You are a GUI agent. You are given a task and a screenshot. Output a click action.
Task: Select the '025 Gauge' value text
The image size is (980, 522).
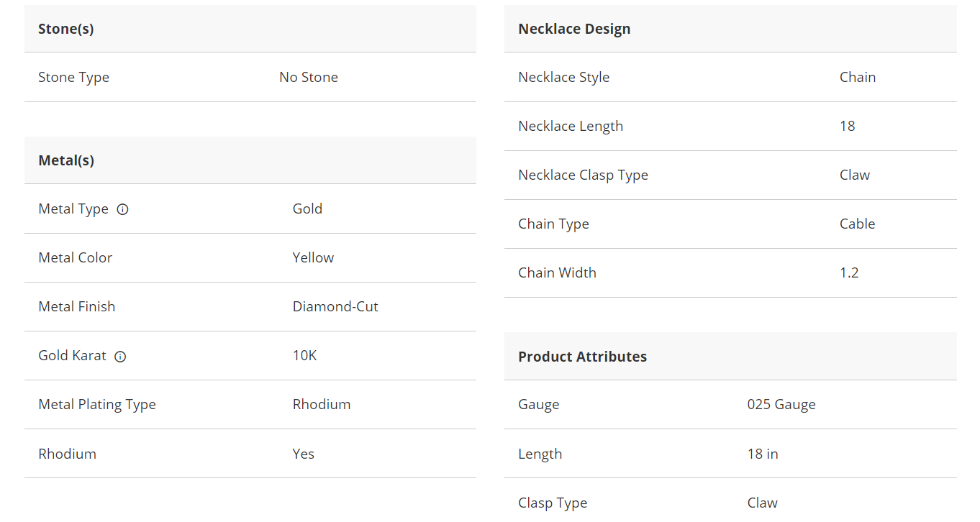781,404
